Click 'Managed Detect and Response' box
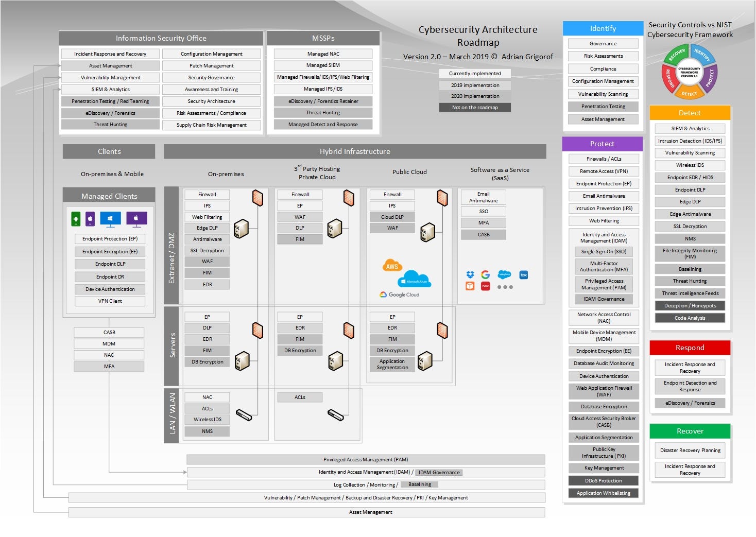The height and width of the screenshot is (537, 756). coord(323,125)
